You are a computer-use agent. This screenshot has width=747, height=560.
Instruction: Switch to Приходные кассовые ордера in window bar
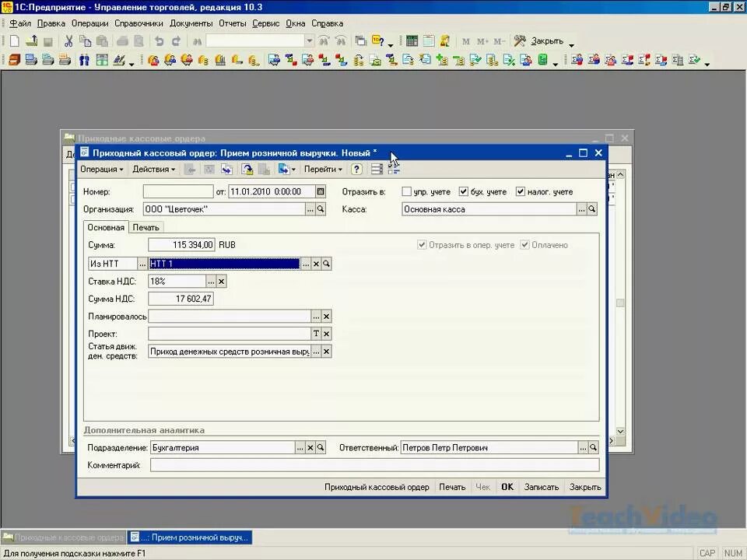[64, 537]
